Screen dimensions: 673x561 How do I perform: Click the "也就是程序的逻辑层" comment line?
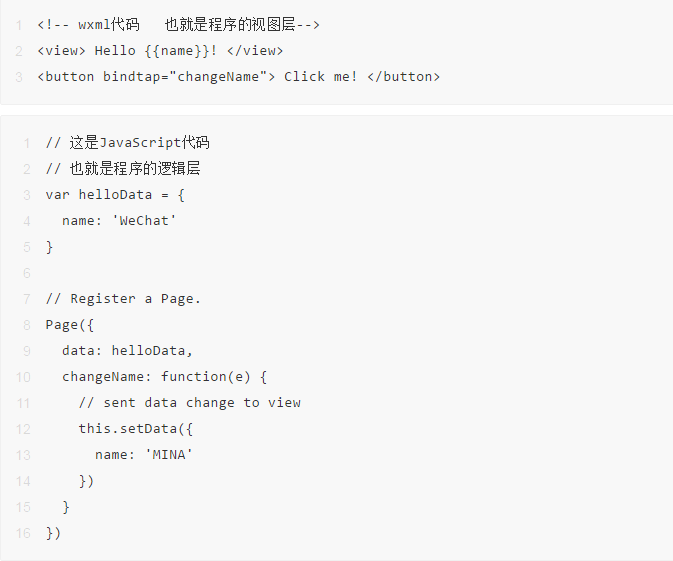(123, 168)
